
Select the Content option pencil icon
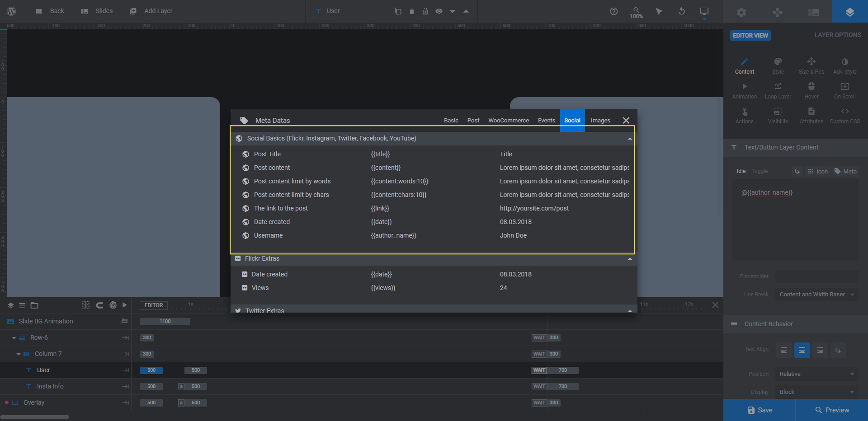[745, 66]
